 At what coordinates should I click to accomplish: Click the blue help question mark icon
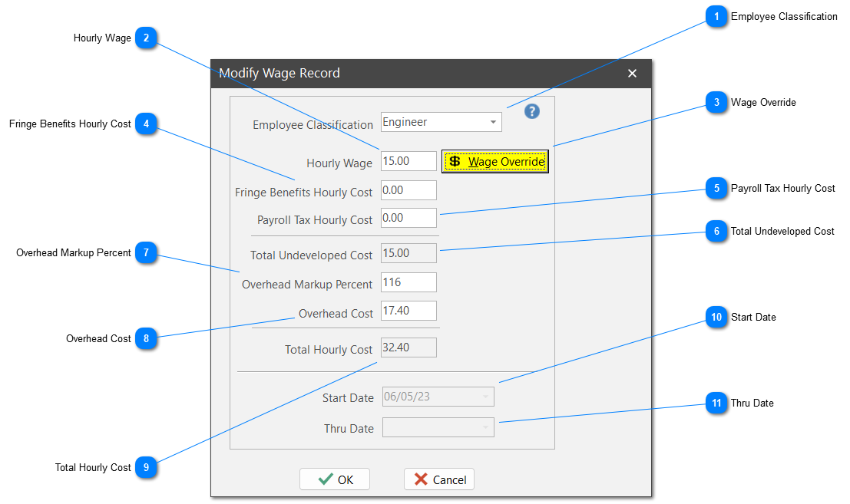(x=532, y=111)
